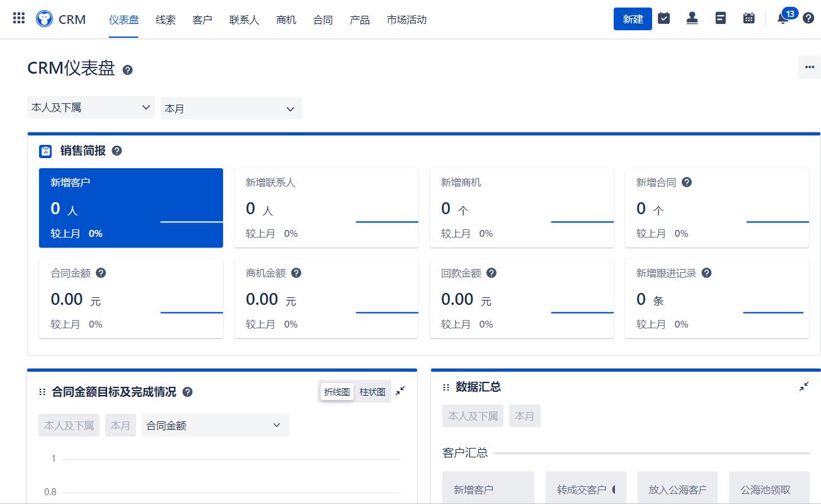Click the 新增商机 summary card
821x504 pixels.
pyautogui.click(x=521, y=208)
